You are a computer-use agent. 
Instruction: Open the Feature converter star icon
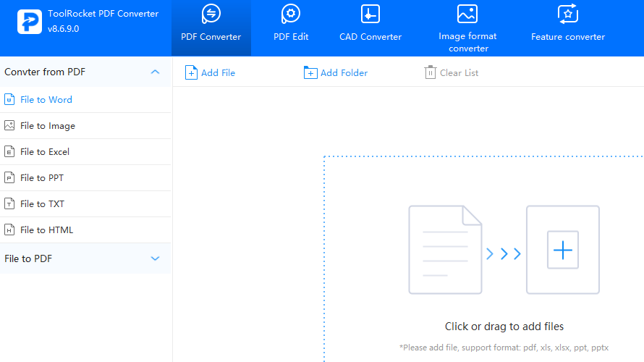pyautogui.click(x=568, y=14)
